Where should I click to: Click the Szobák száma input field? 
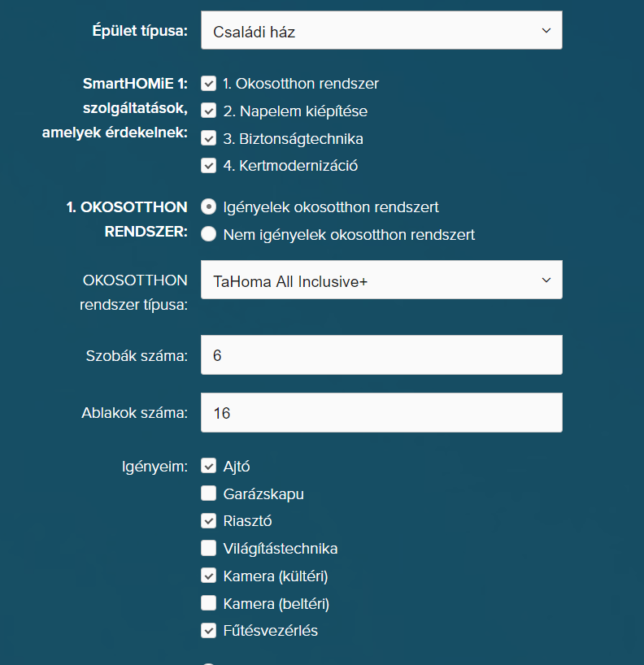tap(381, 355)
